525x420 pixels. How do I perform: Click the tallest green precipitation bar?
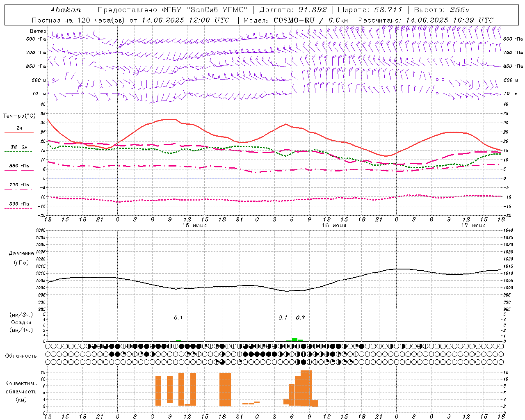point(294,340)
